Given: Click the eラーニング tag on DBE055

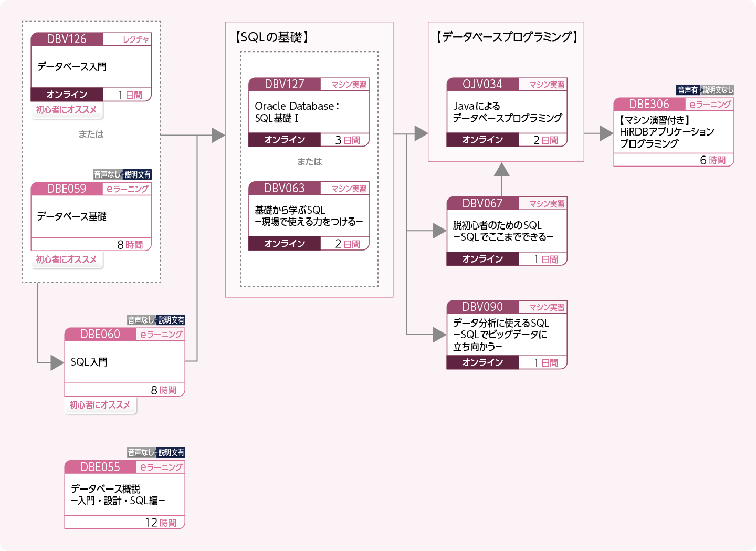Looking at the screenshot, I should click(161, 467).
